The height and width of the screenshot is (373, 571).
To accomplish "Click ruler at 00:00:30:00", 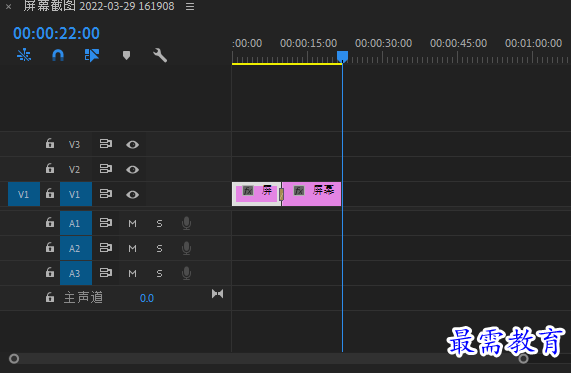I will click(383, 43).
